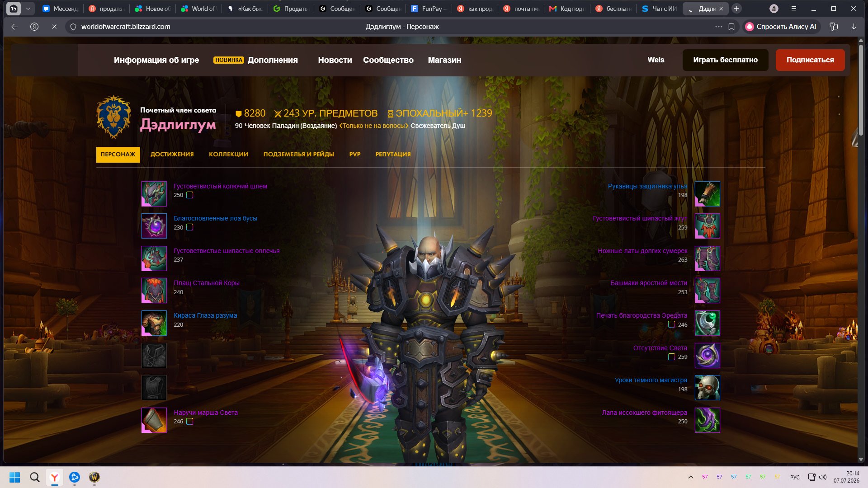Open the Ножные латы долгих сумерек legs icon
This screenshot has width=868, height=488.
(708, 258)
